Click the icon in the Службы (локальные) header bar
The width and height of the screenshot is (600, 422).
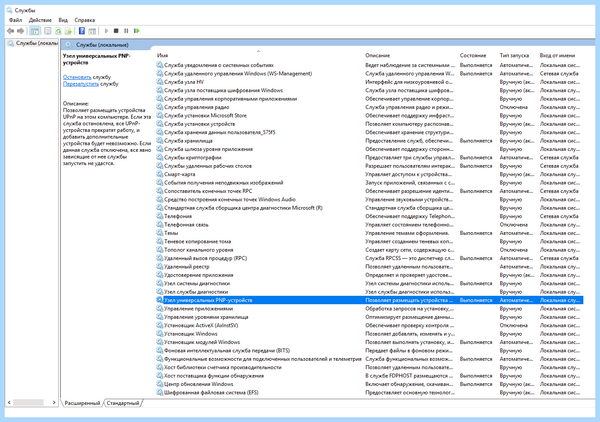click(x=68, y=45)
